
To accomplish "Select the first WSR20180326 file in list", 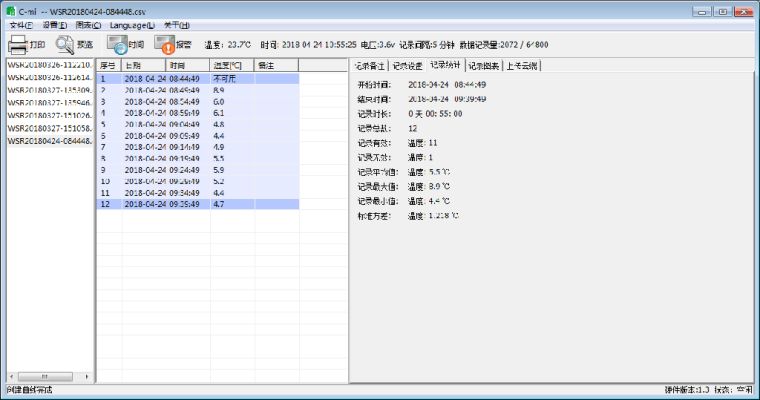I will coord(49,64).
